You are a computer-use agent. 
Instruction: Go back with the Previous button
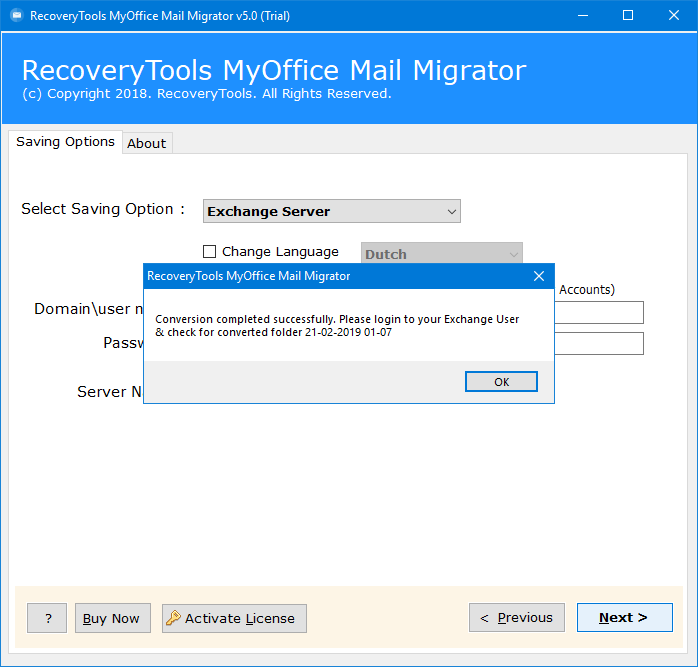pyautogui.click(x=517, y=618)
